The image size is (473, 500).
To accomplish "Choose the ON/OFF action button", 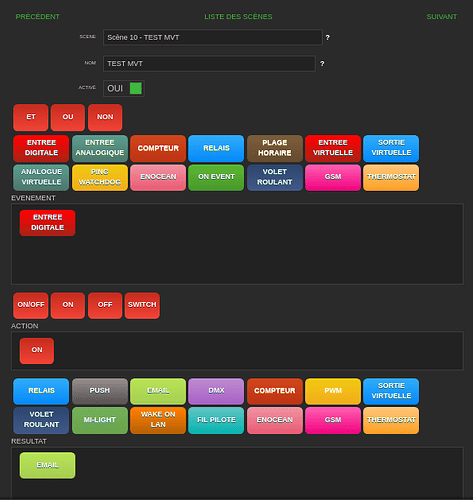I will (x=31, y=305).
